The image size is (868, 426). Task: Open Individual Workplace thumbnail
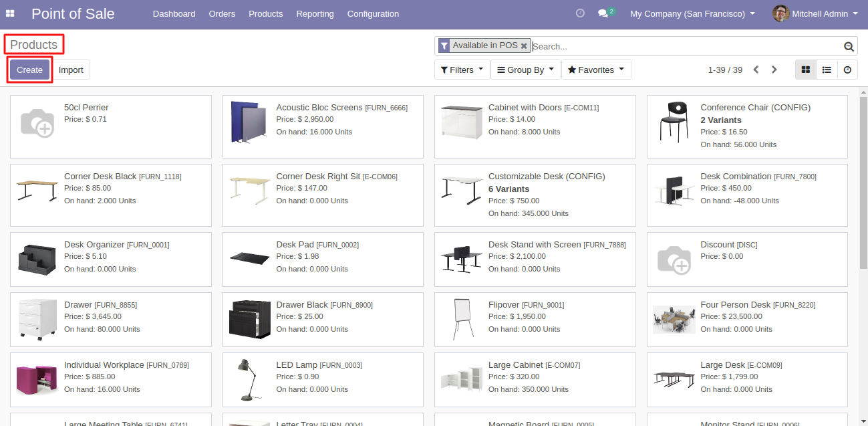click(x=37, y=380)
